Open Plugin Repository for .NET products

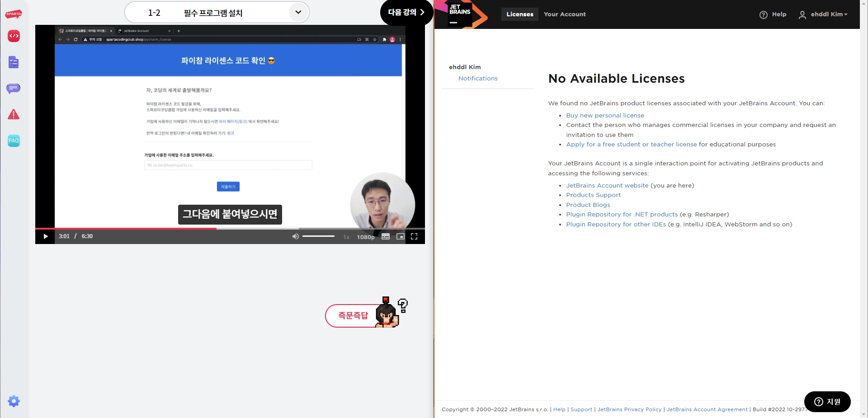(x=622, y=214)
